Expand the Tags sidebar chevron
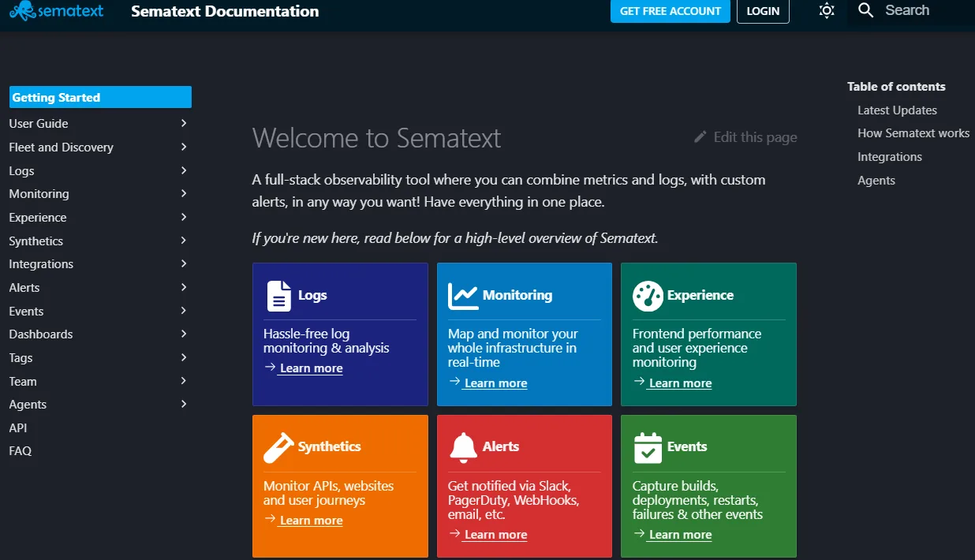Image resolution: width=975 pixels, height=560 pixels. 184,357
